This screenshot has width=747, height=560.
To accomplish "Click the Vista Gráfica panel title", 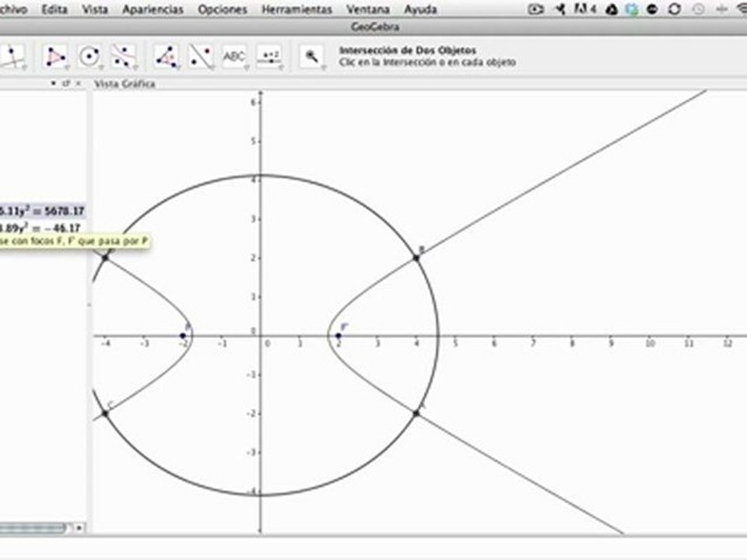I will [124, 84].
